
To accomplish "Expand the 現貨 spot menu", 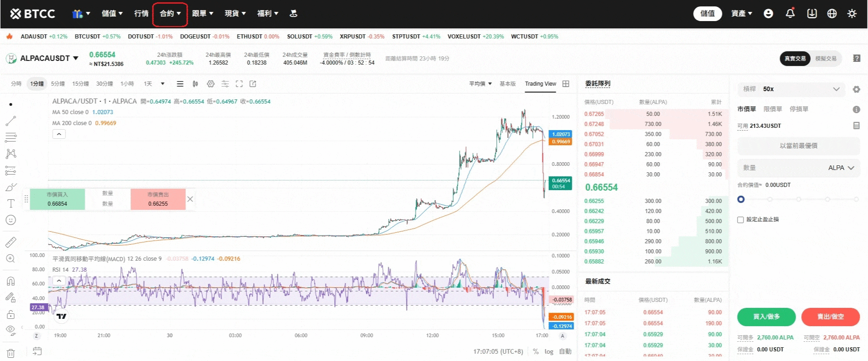I will (235, 14).
